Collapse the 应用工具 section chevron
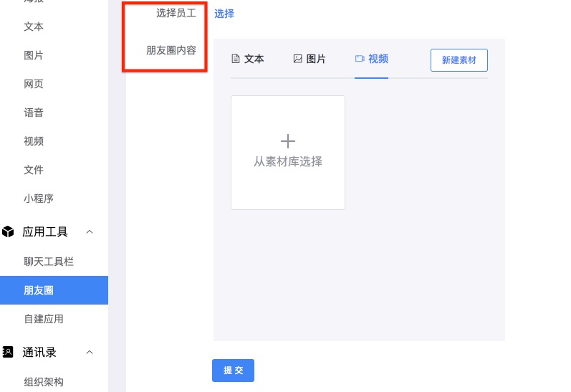This screenshot has height=392, width=571. 90,231
